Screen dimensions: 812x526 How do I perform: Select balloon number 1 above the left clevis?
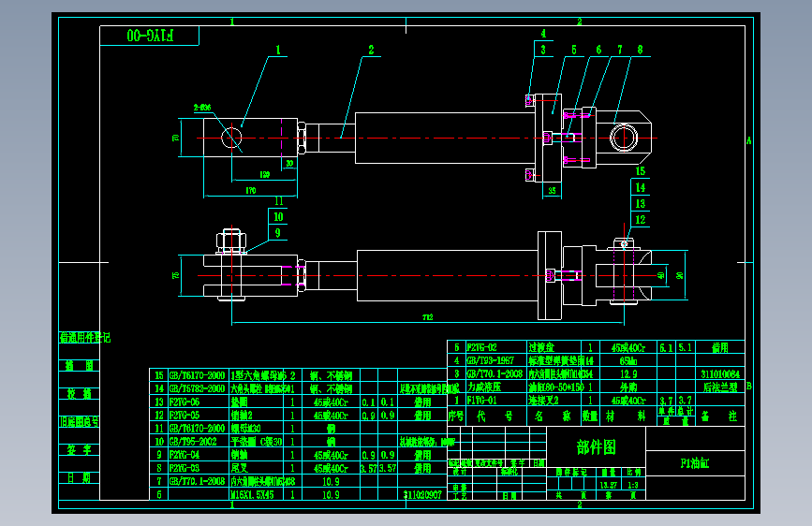point(278,51)
